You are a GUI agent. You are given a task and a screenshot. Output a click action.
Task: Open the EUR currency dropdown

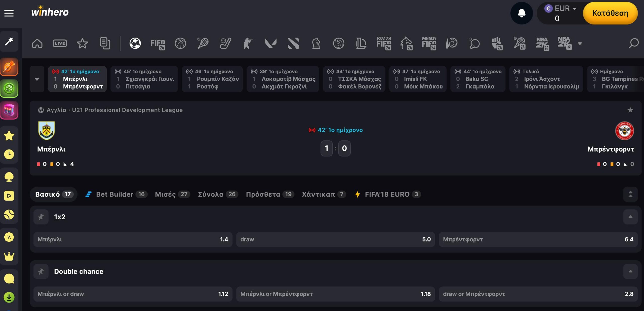[x=565, y=9]
